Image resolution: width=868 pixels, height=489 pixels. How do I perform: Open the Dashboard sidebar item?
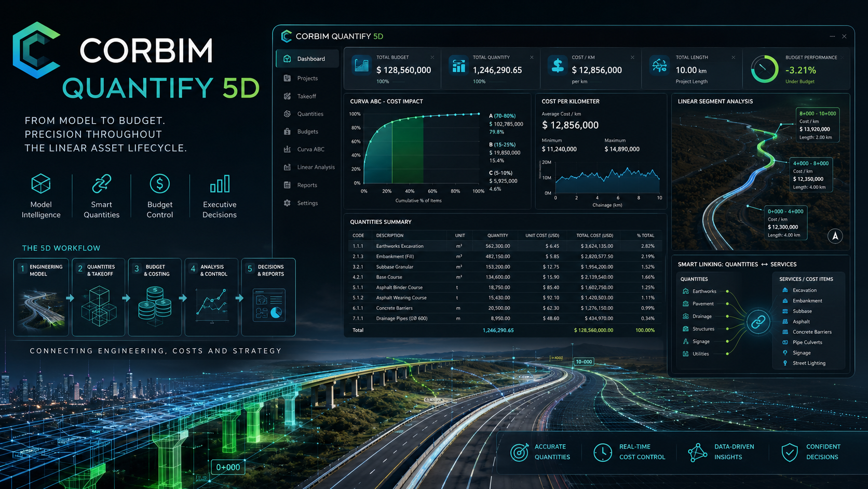(307, 59)
